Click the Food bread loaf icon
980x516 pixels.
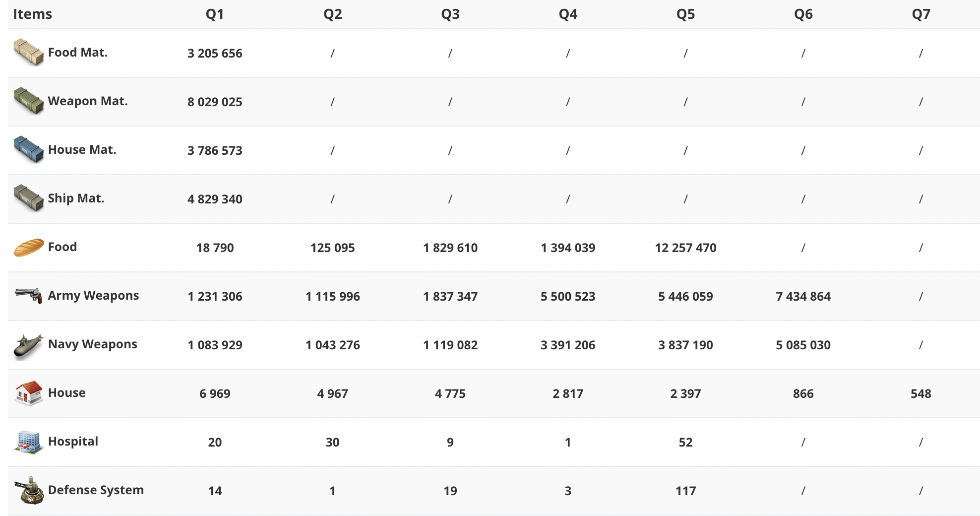(x=28, y=247)
